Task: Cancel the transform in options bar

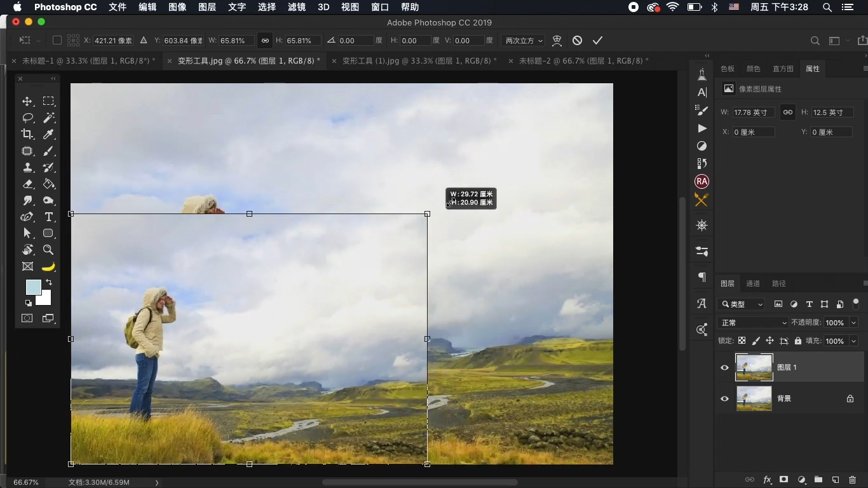Action: pyautogui.click(x=577, y=40)
